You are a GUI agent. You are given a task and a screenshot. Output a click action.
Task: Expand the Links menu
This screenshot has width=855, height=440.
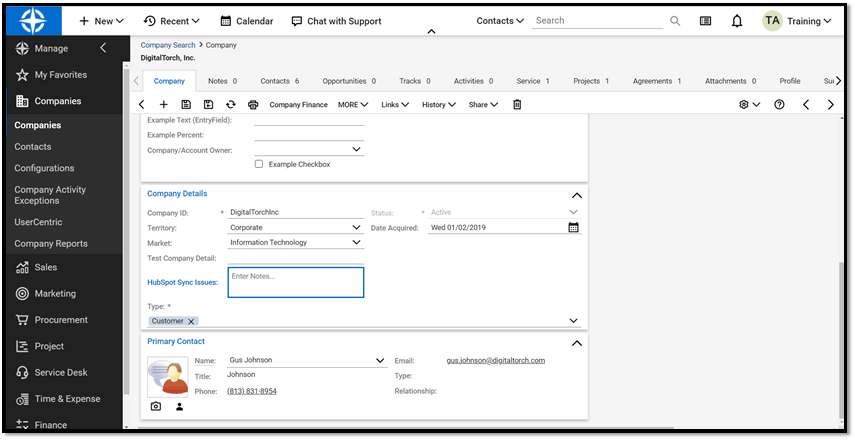(x=395, y=105)
